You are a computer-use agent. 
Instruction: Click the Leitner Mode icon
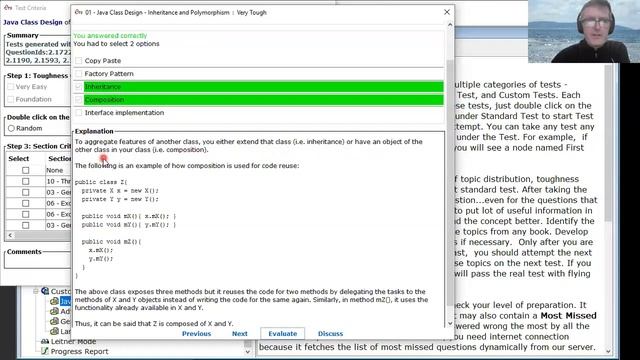tap(45, 341)
